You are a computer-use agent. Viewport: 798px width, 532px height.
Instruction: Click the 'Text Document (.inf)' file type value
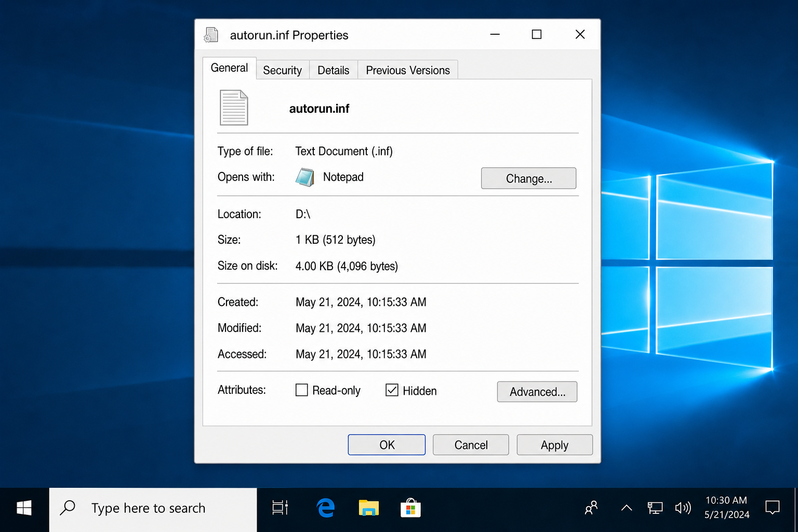coord(344,151)
